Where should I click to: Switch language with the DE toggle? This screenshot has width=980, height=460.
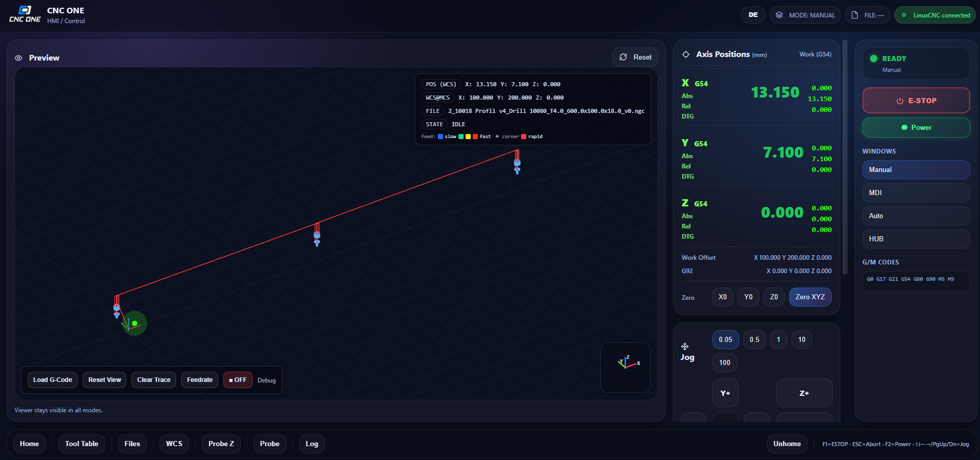(x=753, y=15)
